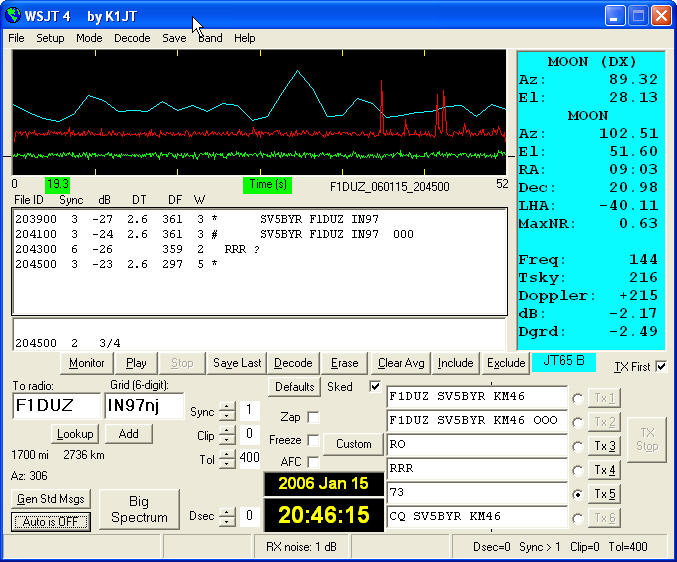The image size is (677, 562).
Task: Click the Lookup button
Action: pyautogui.click(x=73, y=434)
